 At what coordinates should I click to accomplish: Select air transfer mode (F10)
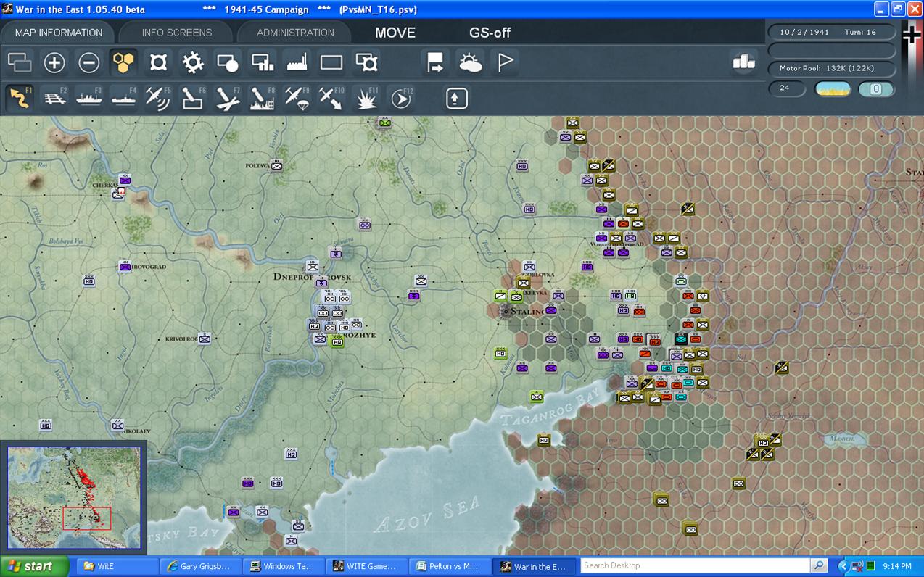(x=331, y=98)
